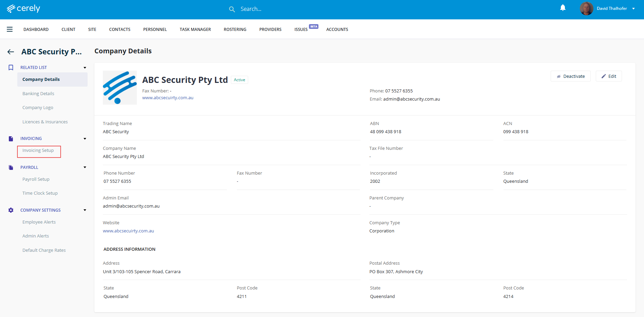Click the ABC Security company logo image
The image size is (644, 317).
click(120, 88)
